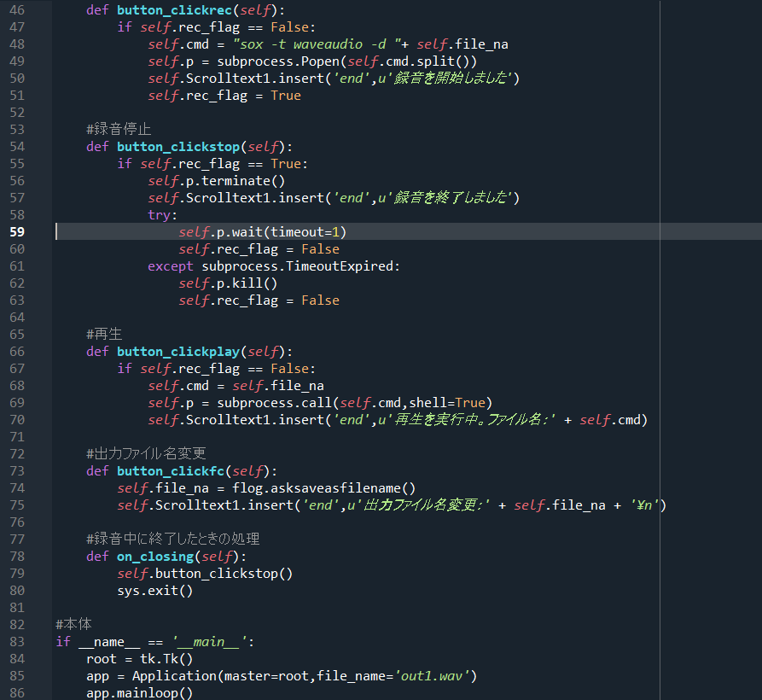Click the comment #出力ファイル名変更
762x700 pixels.
click(x=146, y=454)
